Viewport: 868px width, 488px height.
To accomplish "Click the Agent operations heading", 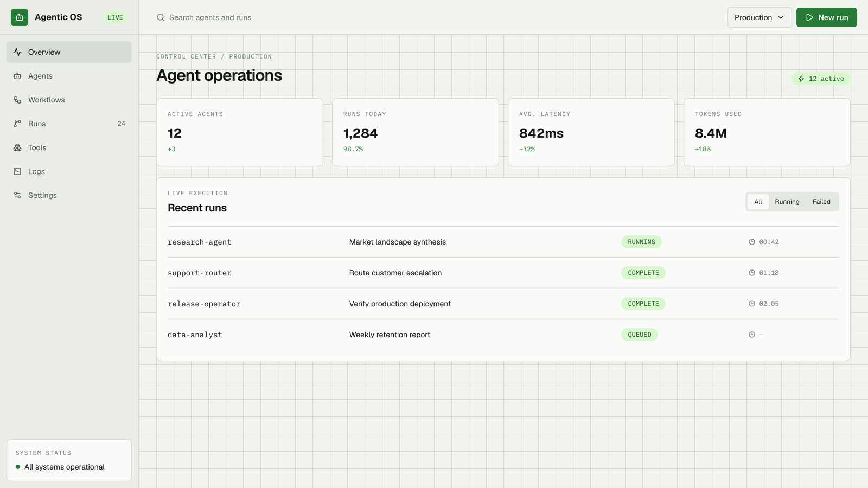I will [219, 75].
